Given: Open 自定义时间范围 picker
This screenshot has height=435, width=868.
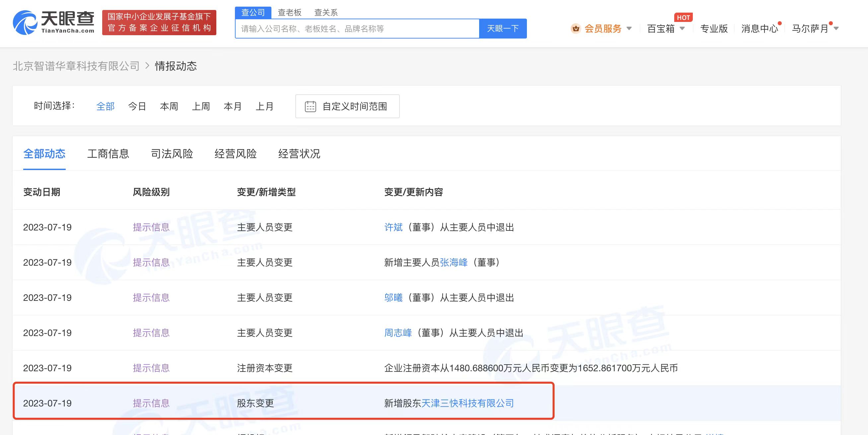Looking at the screenshot, I should (347, 107).
